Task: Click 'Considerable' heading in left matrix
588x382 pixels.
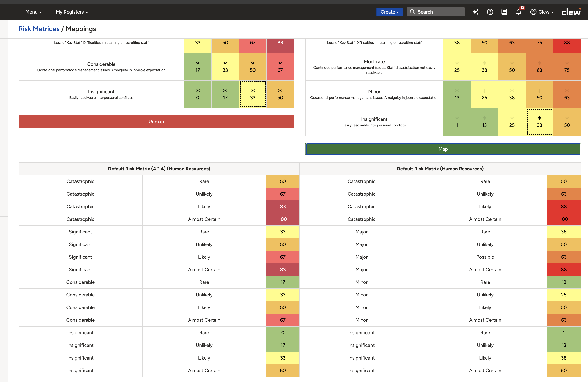Action: pyautogui.click(x=101, y=64)
